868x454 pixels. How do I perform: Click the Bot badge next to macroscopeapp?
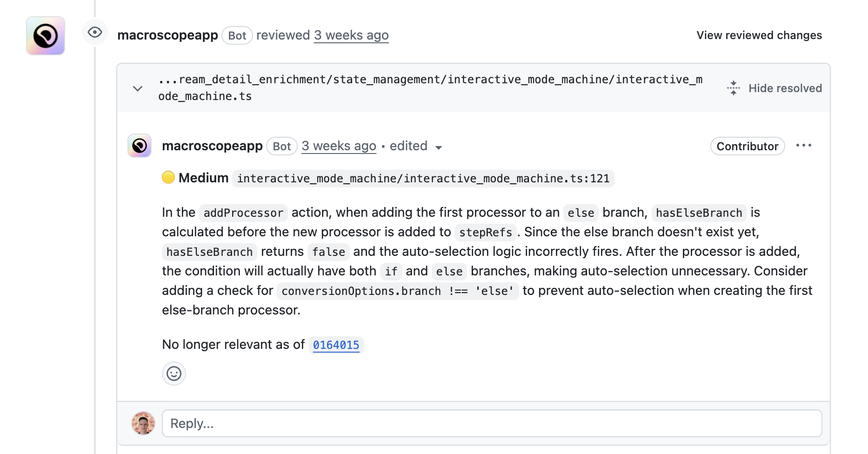[x=282, y=146]
